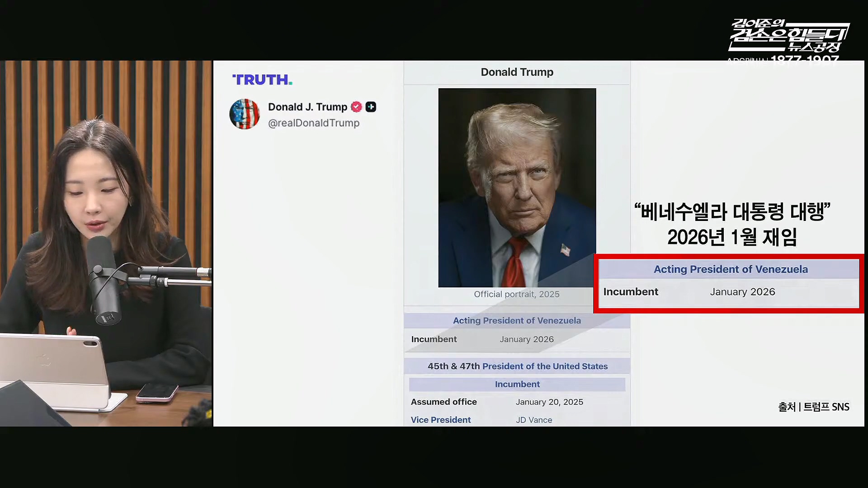Image resolution: width=868 pixels, height=488 pixels.
Task: Open the Vice President link
Action: [x=441, y=420]
